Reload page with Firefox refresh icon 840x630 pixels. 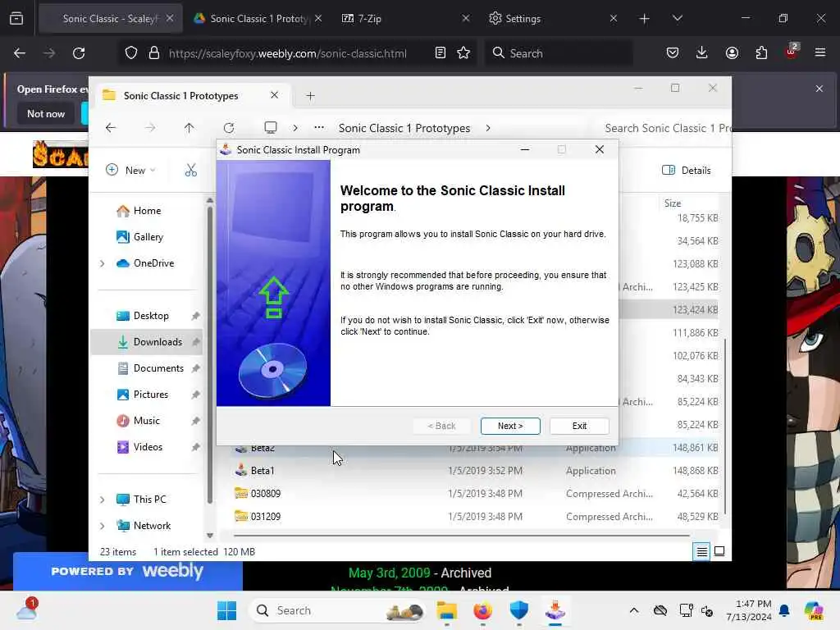[x=79, y=53]
